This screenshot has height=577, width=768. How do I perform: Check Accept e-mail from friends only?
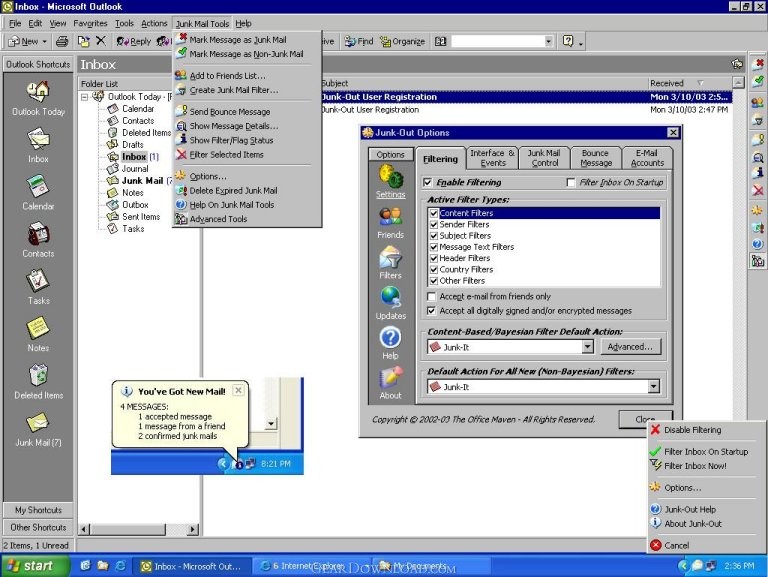pyautogui.click(x=432, y=296)
